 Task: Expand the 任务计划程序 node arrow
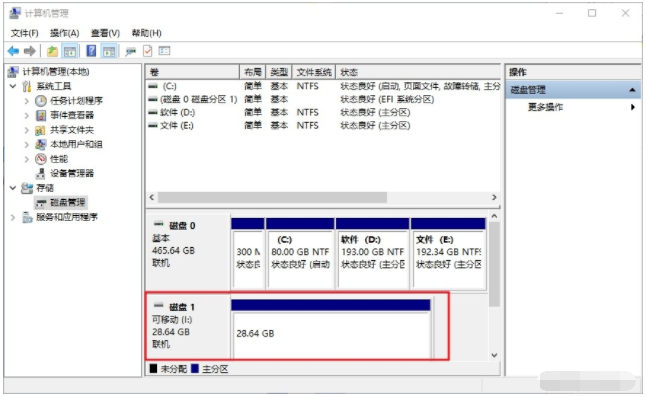(27, 100)
